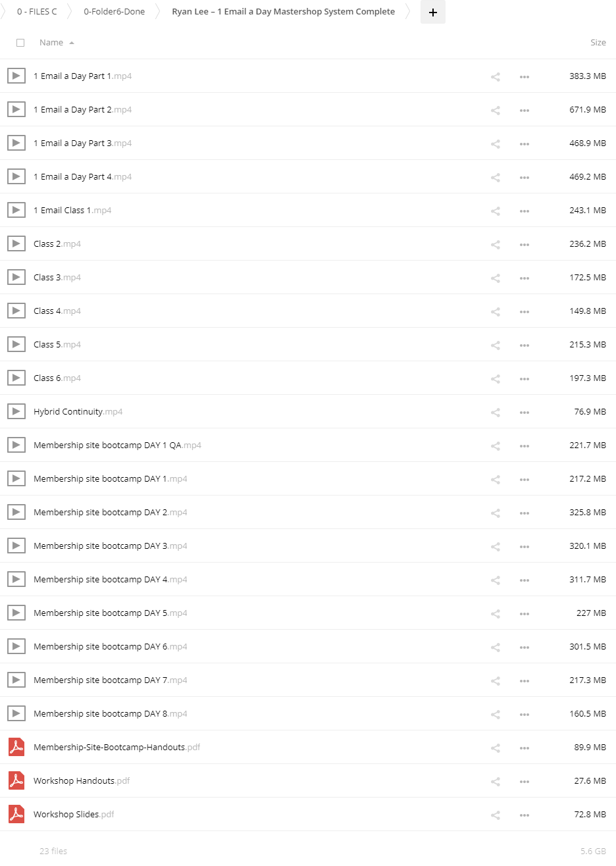Image resolution: width=616 pixels, height=866 pixels.
Task: Open three-dot menu for Workshop Handouts.pdf
Action: click(x=525, y=782)
